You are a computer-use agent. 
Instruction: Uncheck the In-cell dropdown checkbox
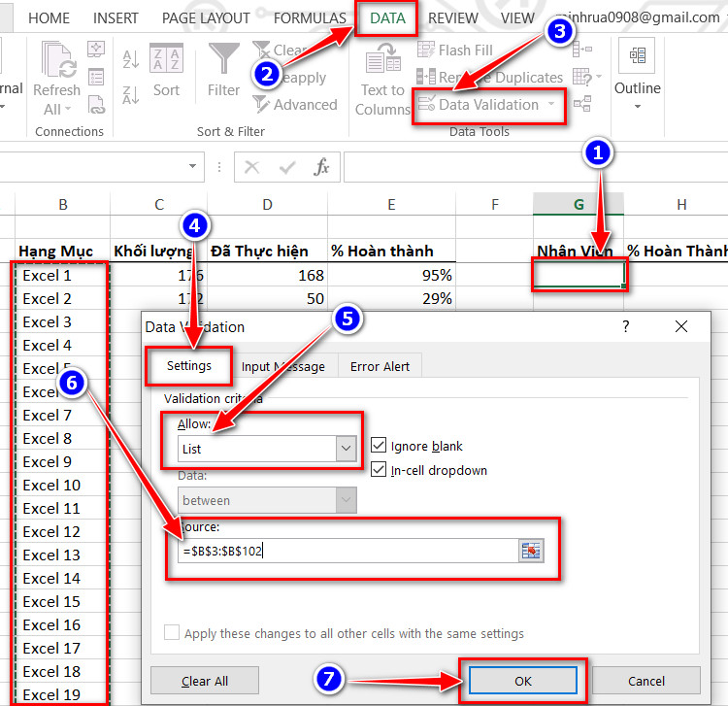pos(379,470)
